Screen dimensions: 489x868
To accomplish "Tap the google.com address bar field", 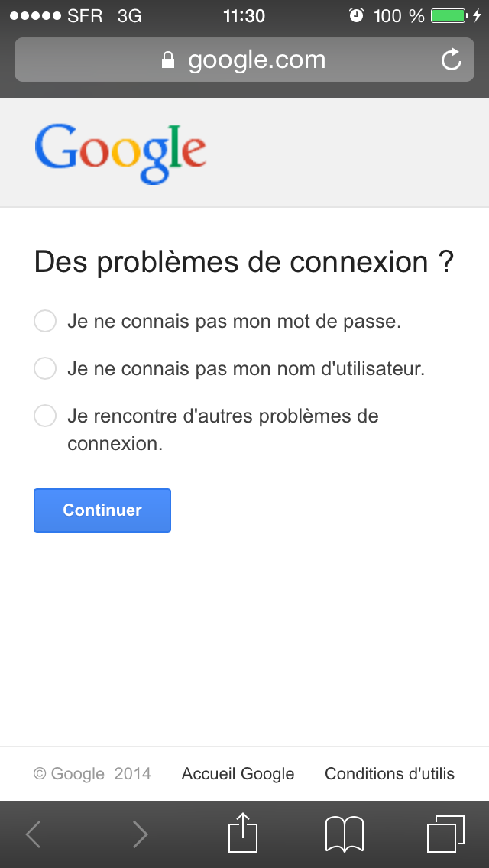I will [244, 60].
